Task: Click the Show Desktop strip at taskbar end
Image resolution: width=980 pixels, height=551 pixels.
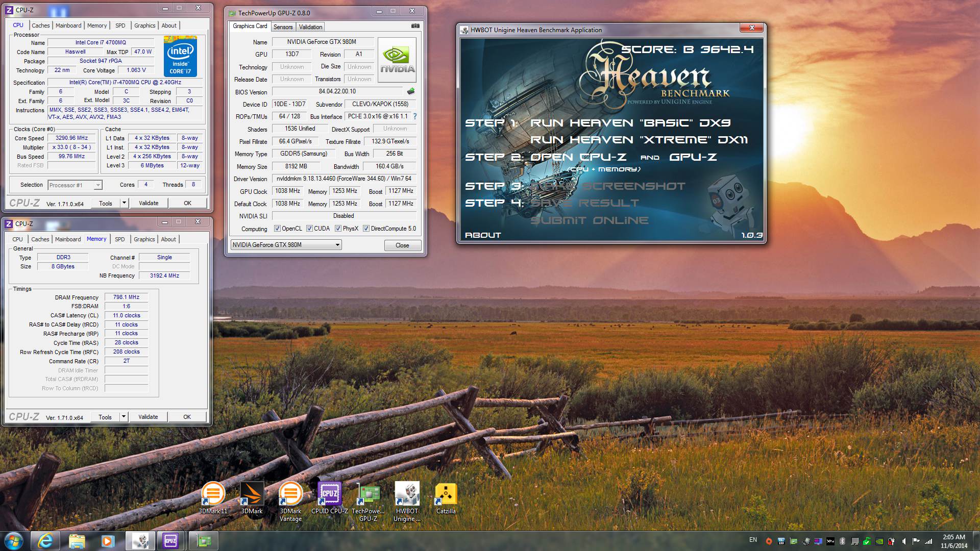Action: coord(976,541)
